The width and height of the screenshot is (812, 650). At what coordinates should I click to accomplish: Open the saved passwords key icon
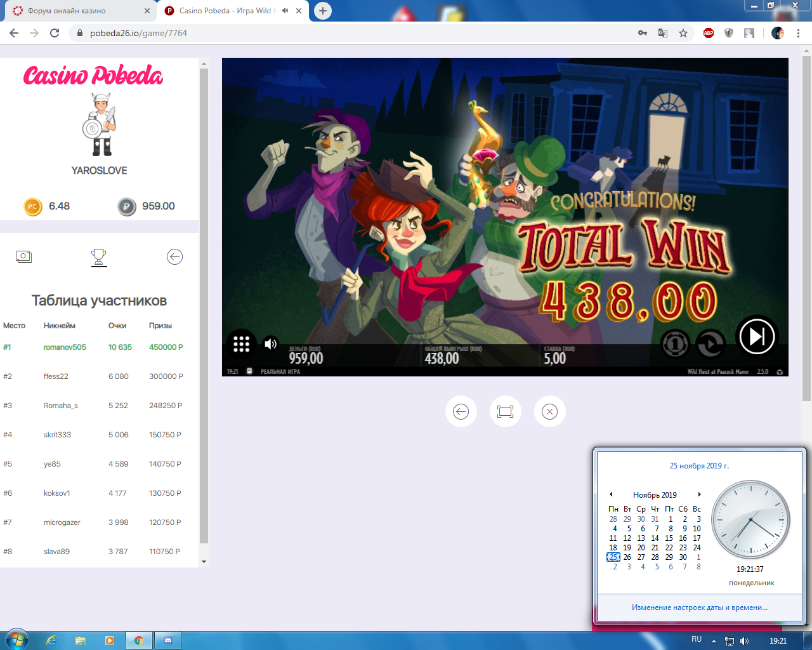643,33
